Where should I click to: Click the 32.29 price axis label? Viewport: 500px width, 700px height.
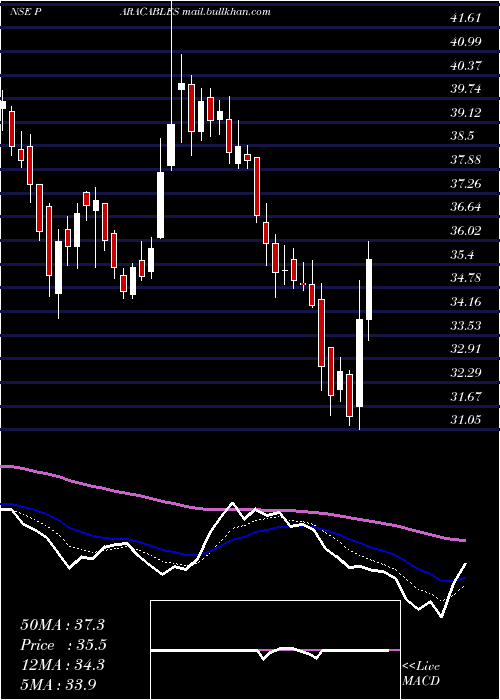click(466, 372)
